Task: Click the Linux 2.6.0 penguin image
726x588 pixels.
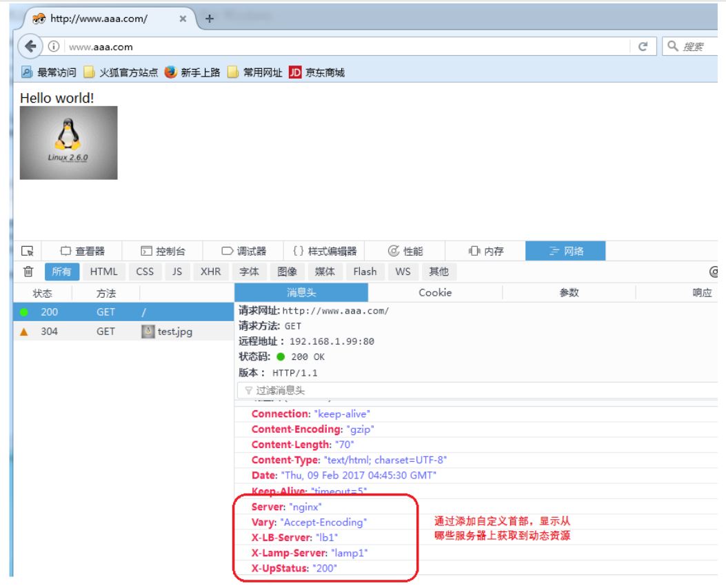Action: tap(68, 143)
